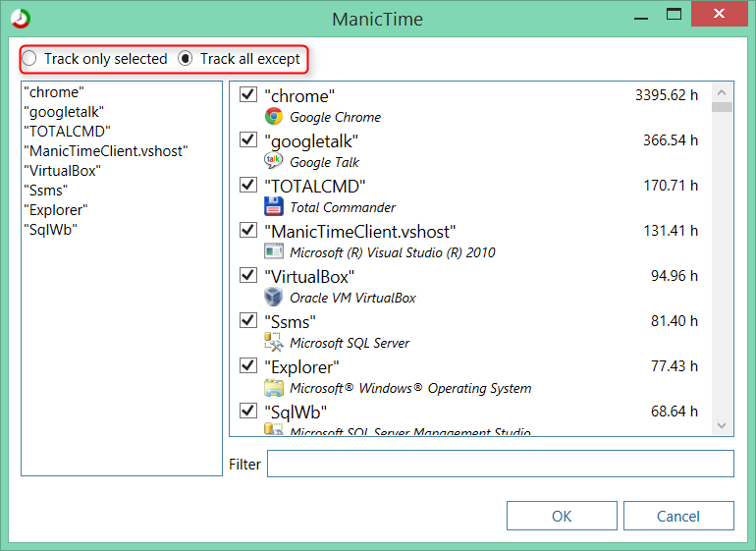Click the 3395.62 h usage value
756x551 pixels.
667,95
